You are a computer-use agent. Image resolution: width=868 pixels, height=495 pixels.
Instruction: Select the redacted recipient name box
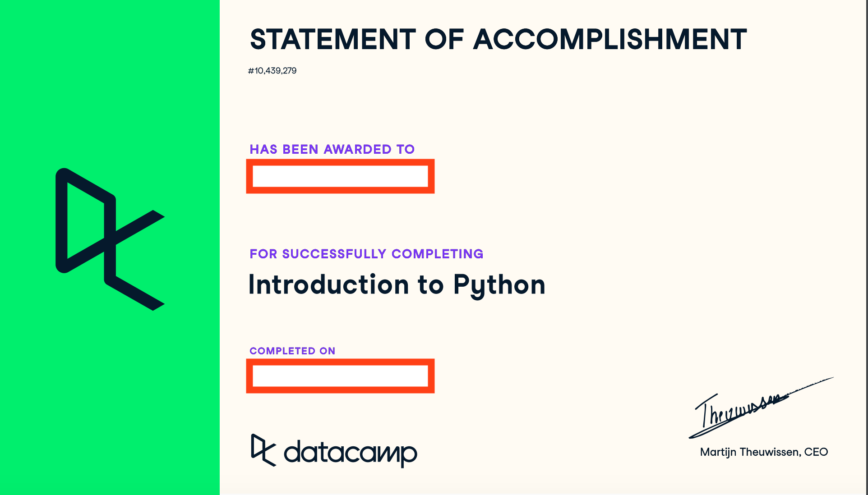click(340, 176)
